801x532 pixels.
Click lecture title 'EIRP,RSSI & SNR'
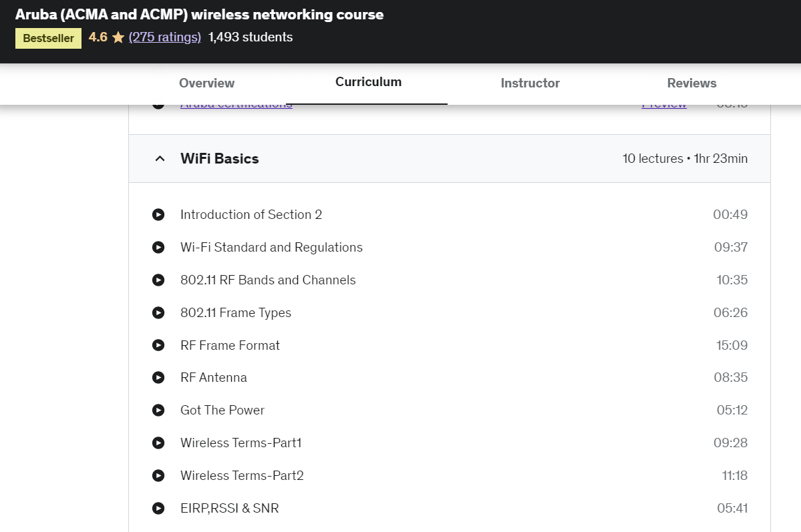(x=229, y=508)
